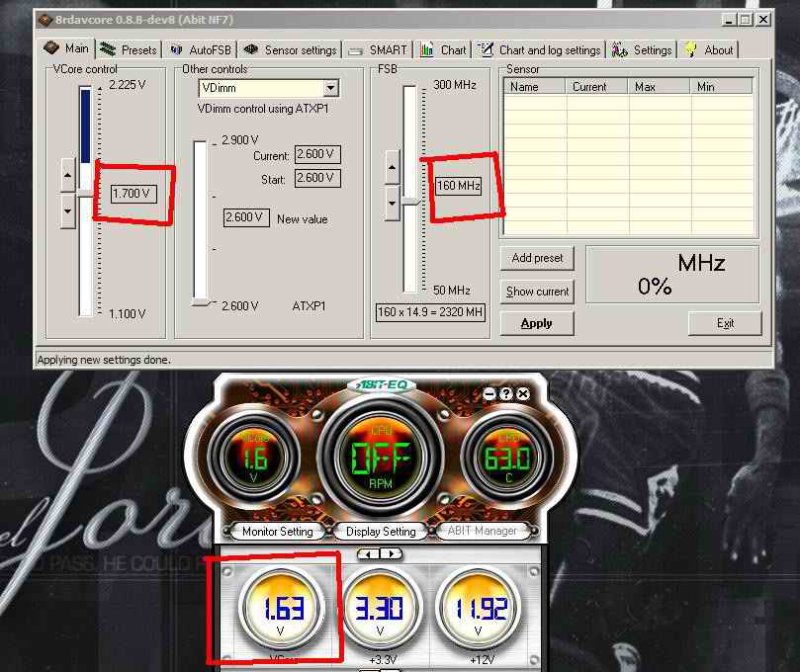Click the 3.30 V gauge
The image size is (800, 672).
coord(380,610)
